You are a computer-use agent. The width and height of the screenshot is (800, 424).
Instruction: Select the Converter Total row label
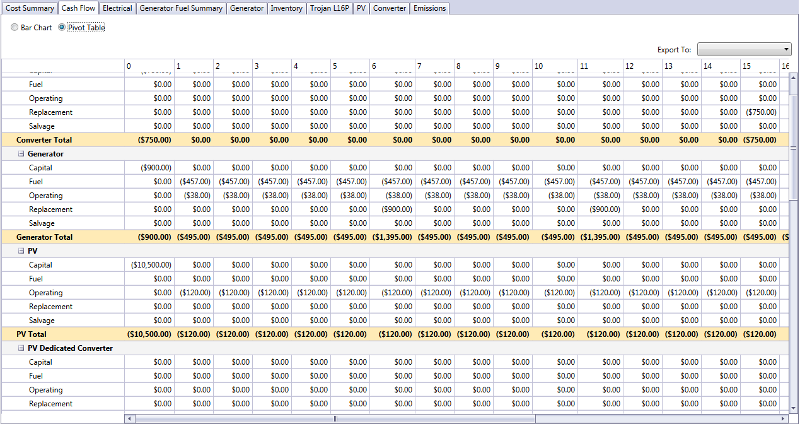tap(44, 140)
